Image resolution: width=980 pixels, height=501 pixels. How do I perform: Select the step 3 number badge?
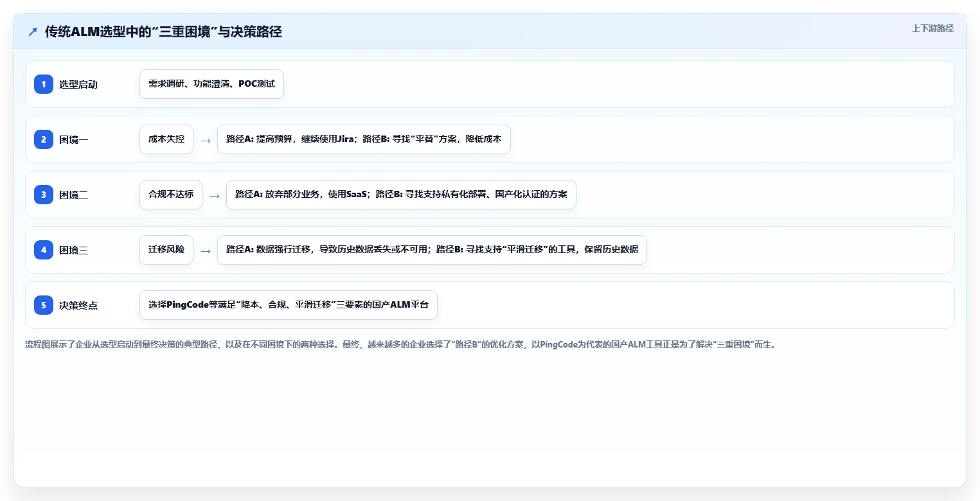[x=44, y=195]
